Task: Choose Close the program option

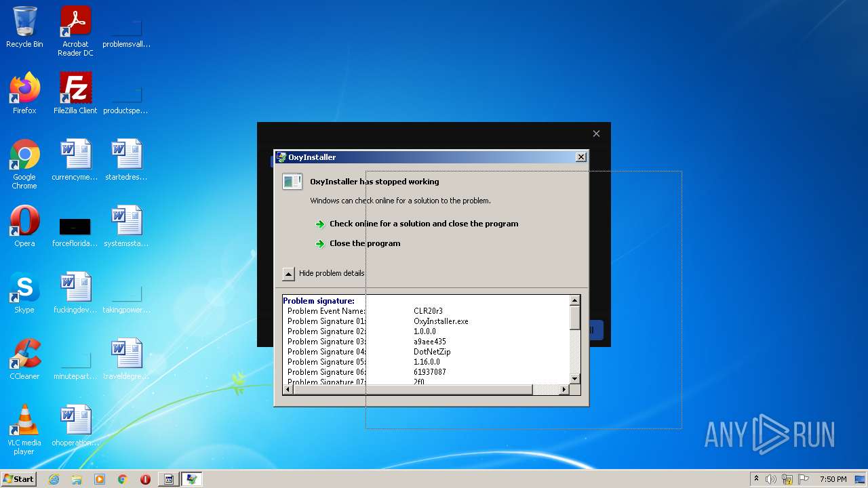Action: [365, 243]
